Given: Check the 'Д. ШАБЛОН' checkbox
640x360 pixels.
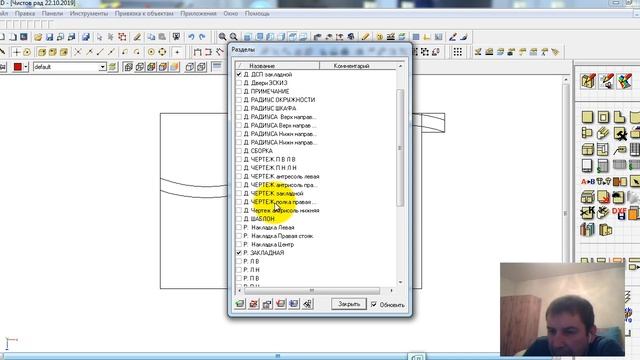Looking at the screenshot, I should pos(239,219).
